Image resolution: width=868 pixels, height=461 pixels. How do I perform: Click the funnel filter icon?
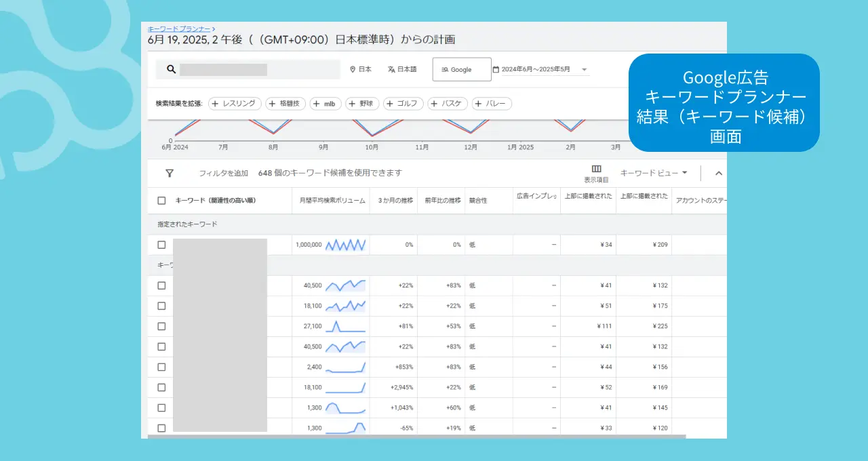coord(170,173)
